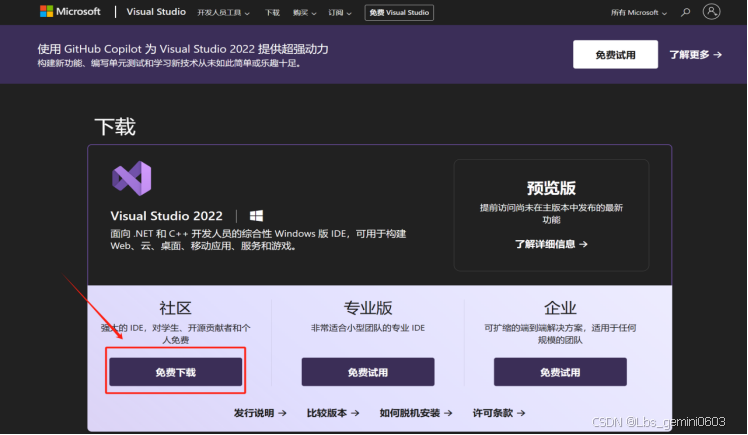Open the 比较版本 link
The image size is (748, 435).
point(333,413)
